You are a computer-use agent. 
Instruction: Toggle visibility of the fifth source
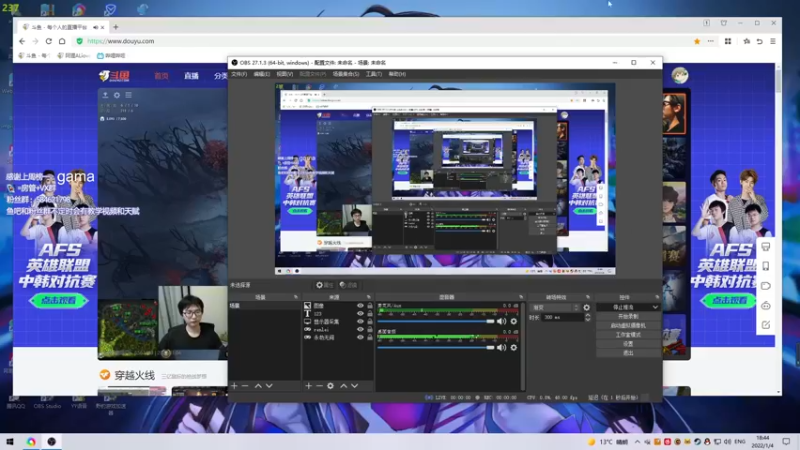[x=360, y=338]
